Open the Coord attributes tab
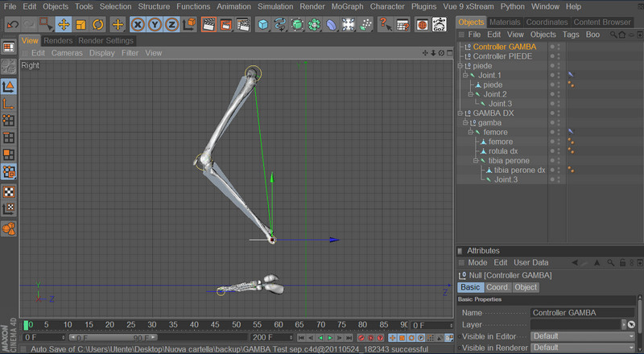The width and height of the screenshot is (644, 354). coord(497,287)
